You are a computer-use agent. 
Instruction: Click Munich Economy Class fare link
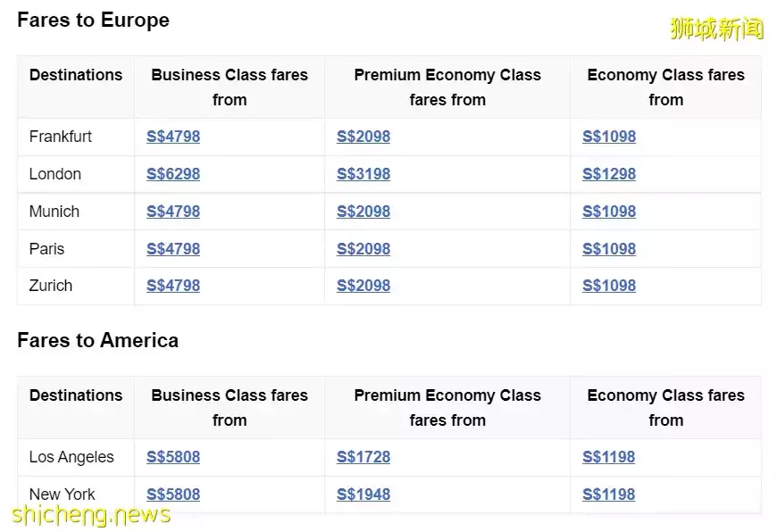pyautogui.click(x=609, y=212)
